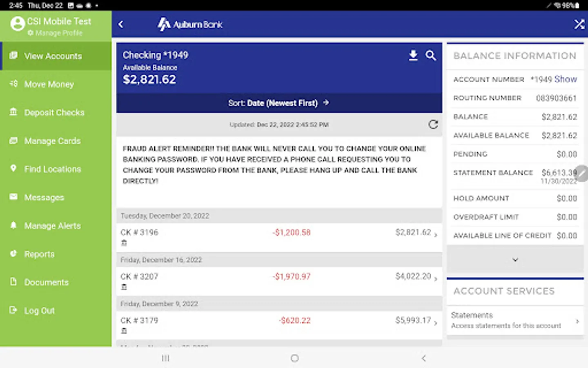Open the CSI Mobile Test profile avatar

[18, 24]
